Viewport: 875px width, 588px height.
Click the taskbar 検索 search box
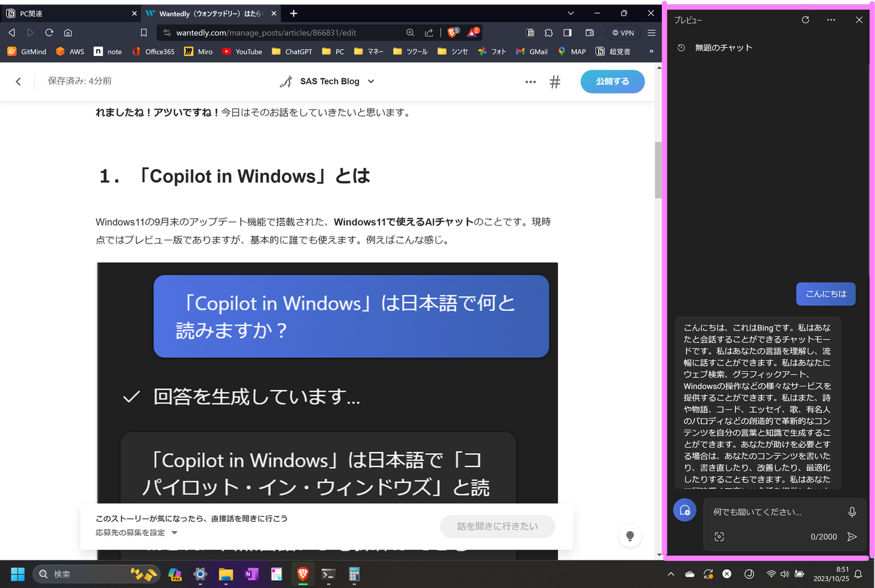pos(95,574)
